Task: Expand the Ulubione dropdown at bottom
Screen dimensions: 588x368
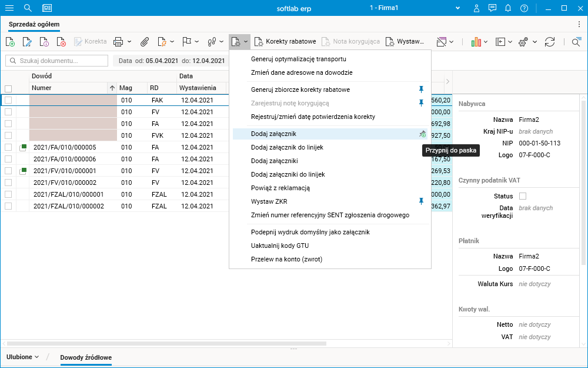Action: point(22,357)
